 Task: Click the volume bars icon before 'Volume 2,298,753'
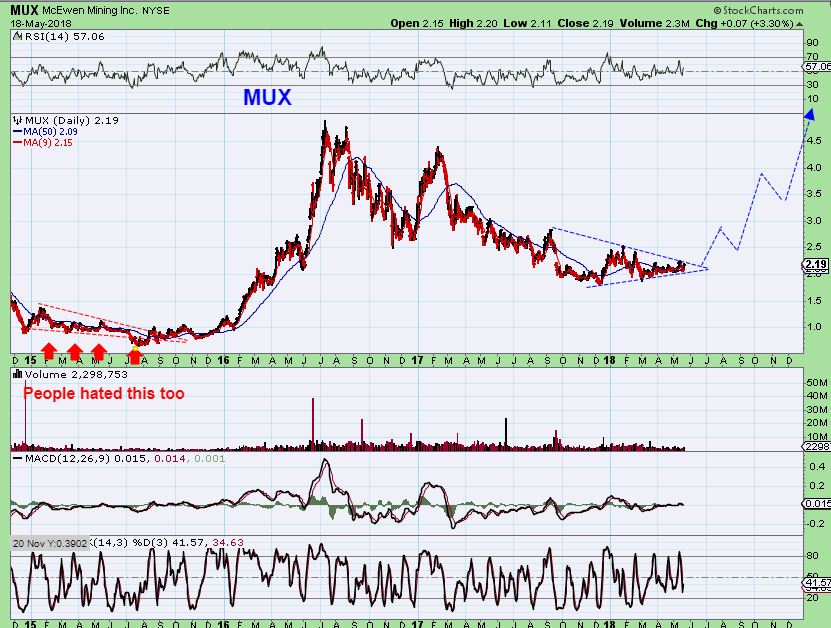(x=17, y=374)
